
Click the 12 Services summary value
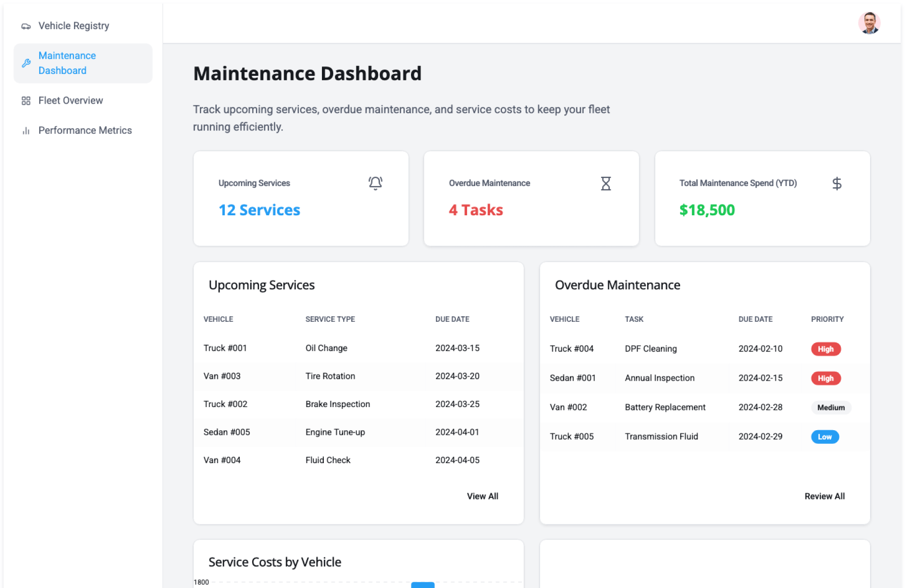pos(259,210)
